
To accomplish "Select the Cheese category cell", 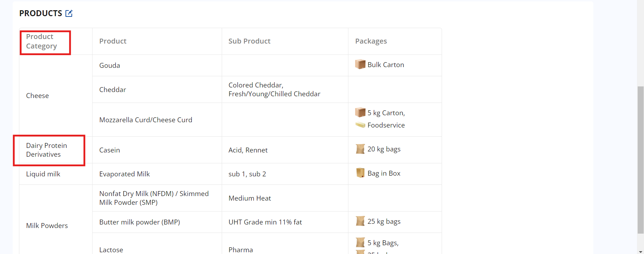I will pos(38,96).
